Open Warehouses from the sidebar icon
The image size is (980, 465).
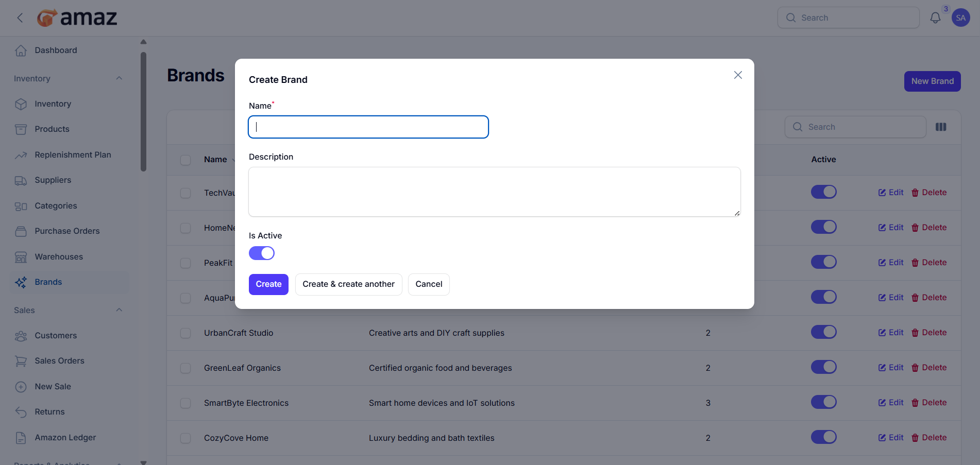click(x=21, y=257)
